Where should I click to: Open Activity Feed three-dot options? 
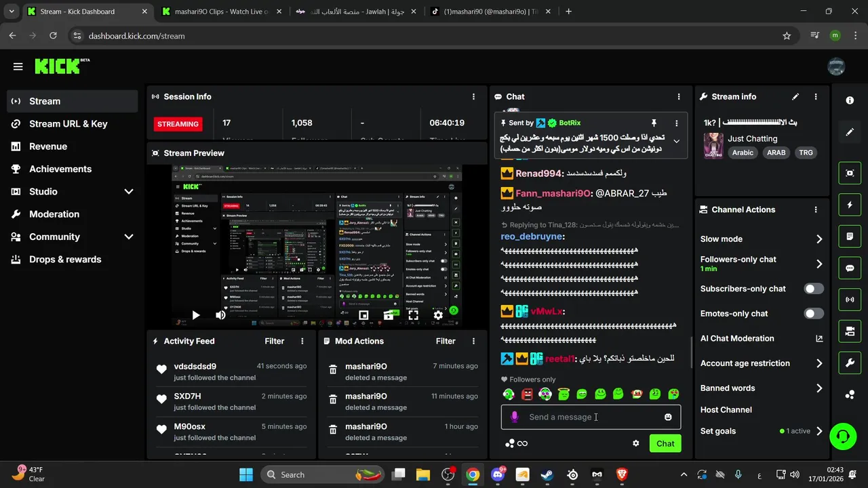coord(302,342)
